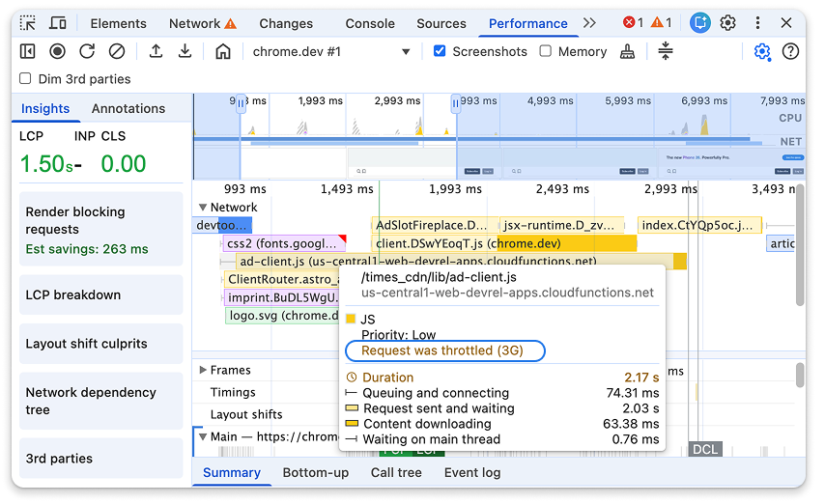This screenshot has height=504, width=825.
Task: Check the Dim 3rd parties option
Action: tap(25, 79)
